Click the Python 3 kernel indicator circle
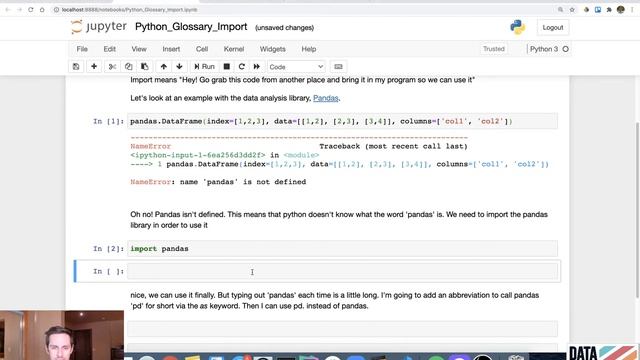The width and height of the screenshot is (640, 360). pyautogui.click(x=565, y=49)
